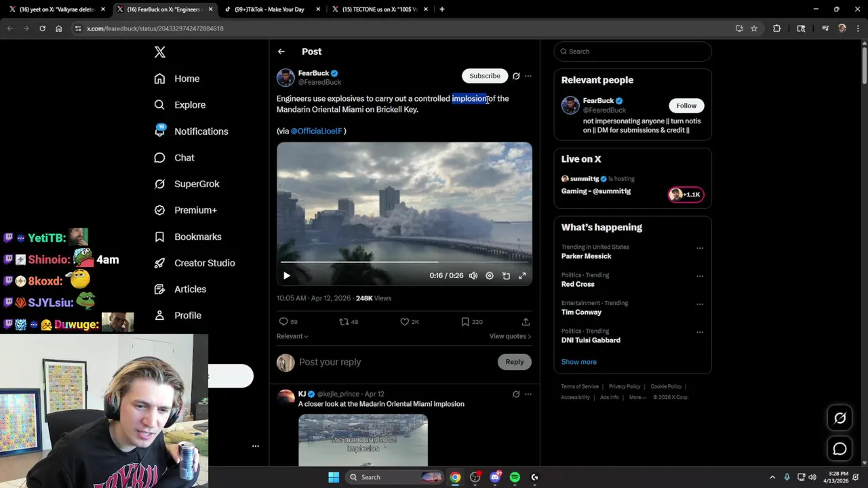Expand the Relevant replies sort dropdown

[x=292, y=336]
